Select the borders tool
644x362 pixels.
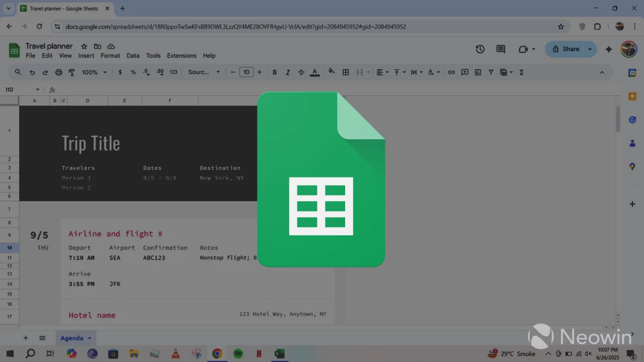[346, 72]
